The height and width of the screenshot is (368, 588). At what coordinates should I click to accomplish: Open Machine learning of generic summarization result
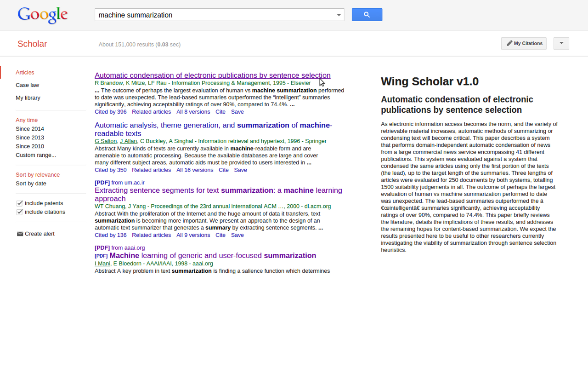(213, 256)
